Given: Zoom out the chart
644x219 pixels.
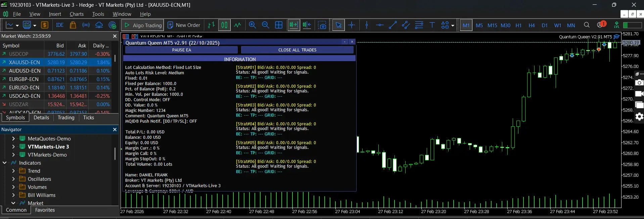Looking at the screenshot, I should pyautogui.click(x=265, y=25).
